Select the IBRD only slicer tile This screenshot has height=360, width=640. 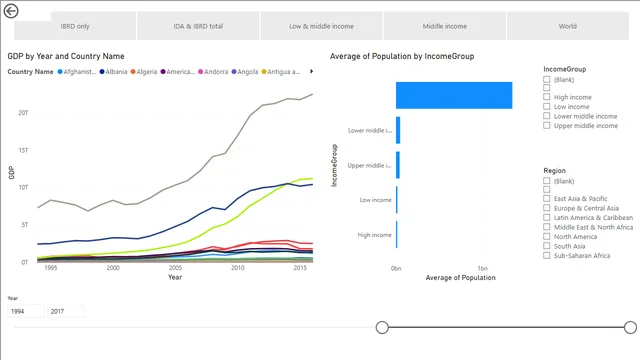pyautogui.click(x=75, y=26)
